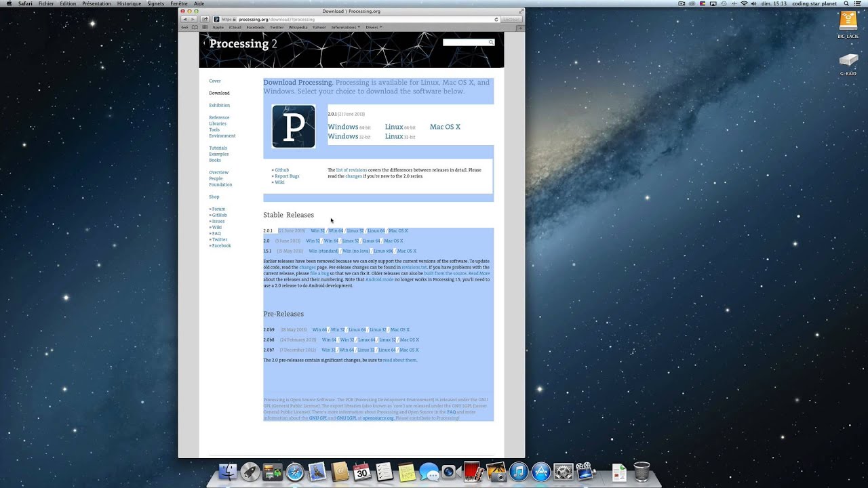The height and width of the screenshot is (488, 868).
Task: Open the Présentation menu
Action: tap(97, 3)
